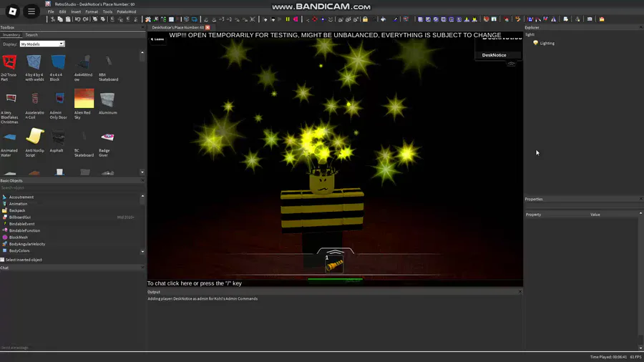Insert the Anti Noclip Script model
Image resolution: width=644 pixels, height=362 pixels.
point(34,142)
